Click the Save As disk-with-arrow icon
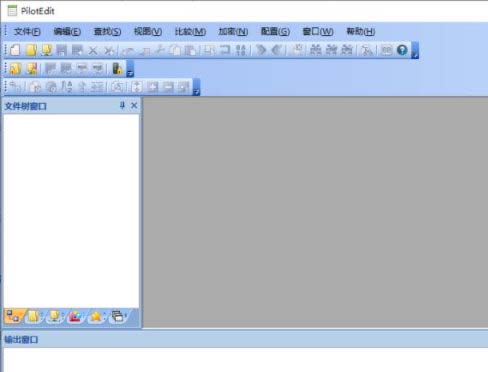This screenshot has height=372, width=488. coord(77,50)
